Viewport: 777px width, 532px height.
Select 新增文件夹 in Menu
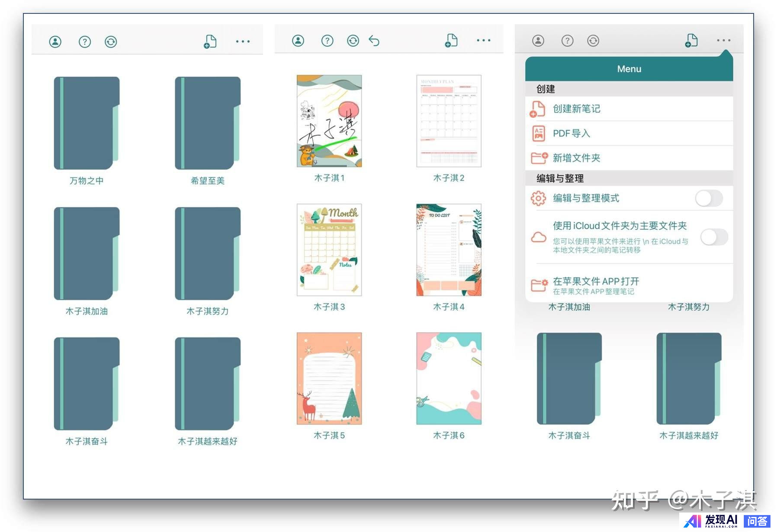point(629,158)
